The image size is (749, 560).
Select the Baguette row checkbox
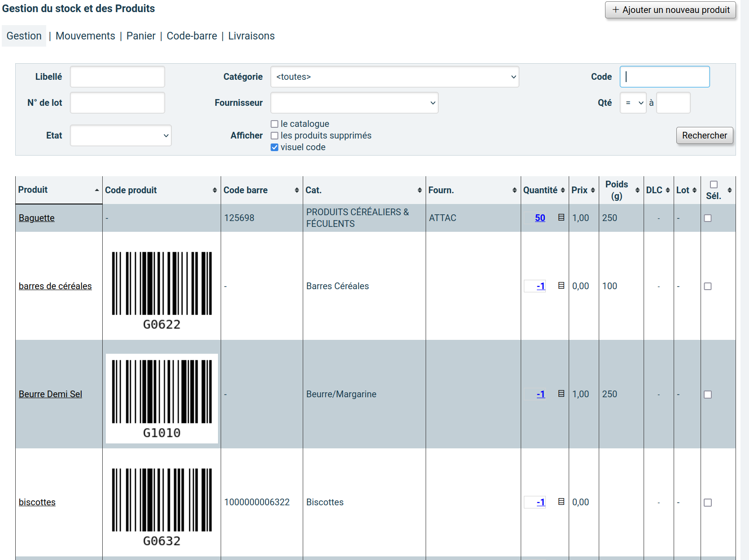coord(708,218)
